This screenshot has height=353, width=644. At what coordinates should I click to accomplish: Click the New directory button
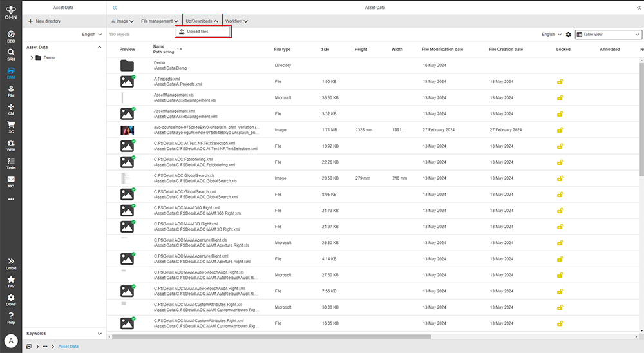44,21
